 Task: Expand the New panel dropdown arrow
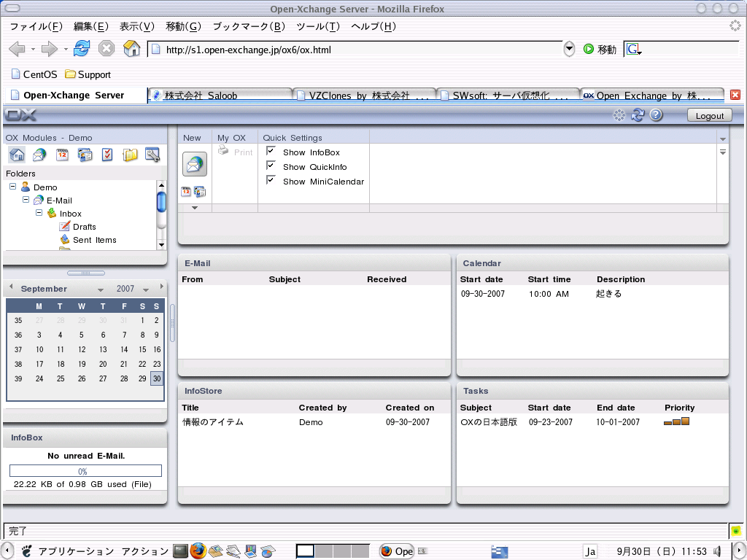coord(194,208)
